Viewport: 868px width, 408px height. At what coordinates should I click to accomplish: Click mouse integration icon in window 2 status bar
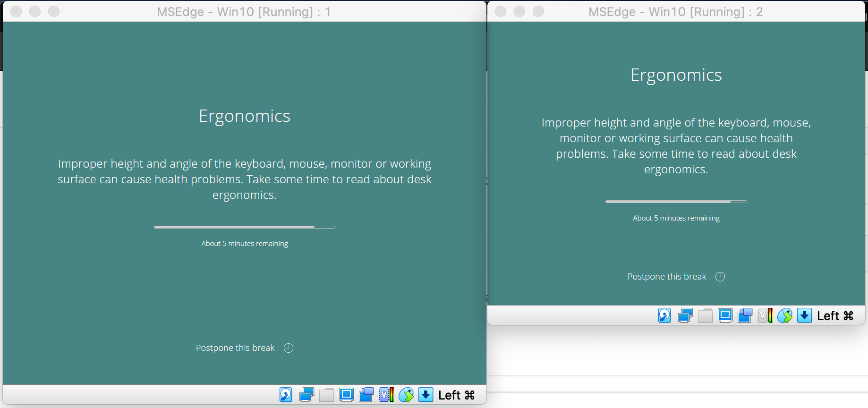coord(784,315)
